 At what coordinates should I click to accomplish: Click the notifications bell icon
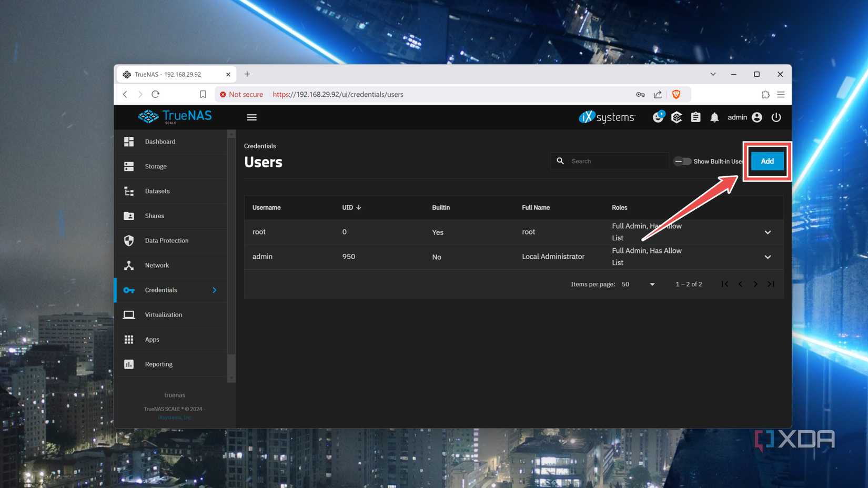click(714, 117)
